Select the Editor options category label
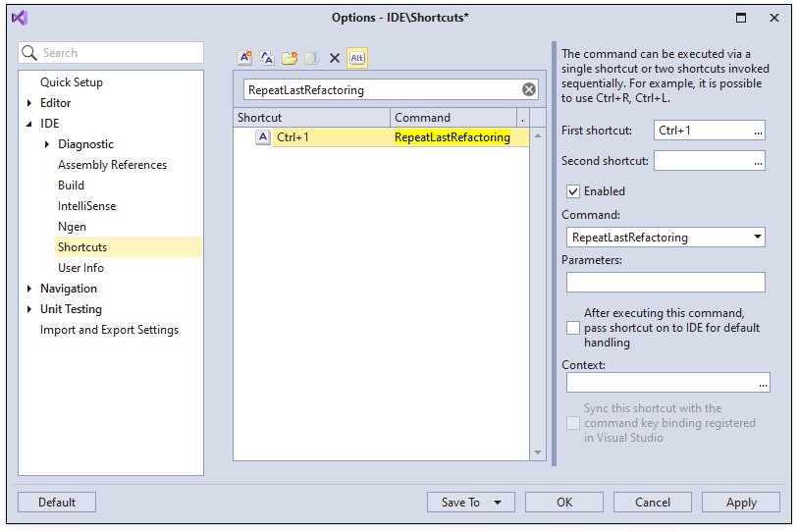 click(x=56, y=103)
